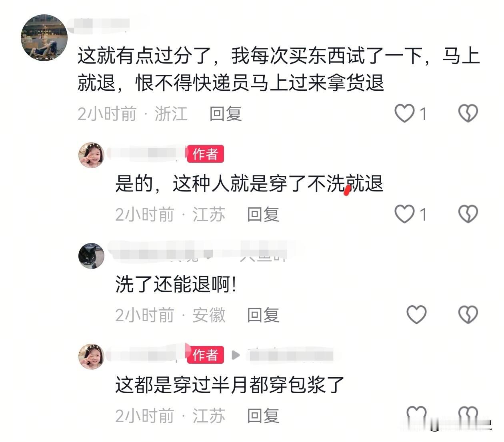
Task: Dislike the Zhejiang comment with broken heart
Action: click(468, 113)
